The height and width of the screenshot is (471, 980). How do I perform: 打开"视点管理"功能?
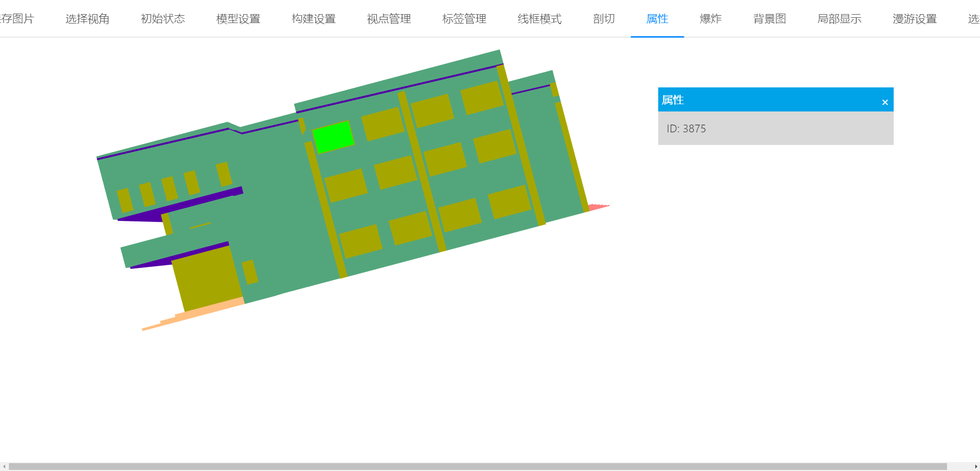click(388, 19)
